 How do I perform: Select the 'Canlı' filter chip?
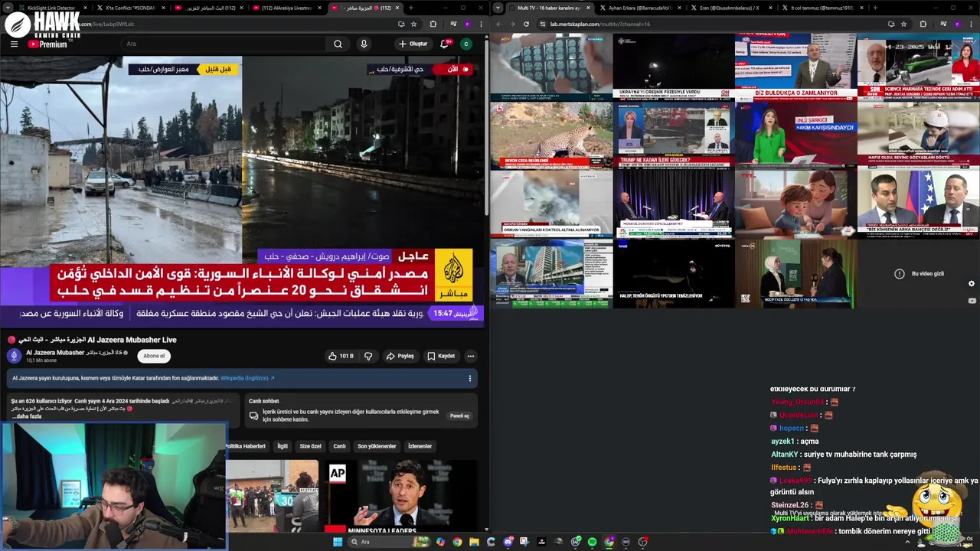[x=339, y=446]
